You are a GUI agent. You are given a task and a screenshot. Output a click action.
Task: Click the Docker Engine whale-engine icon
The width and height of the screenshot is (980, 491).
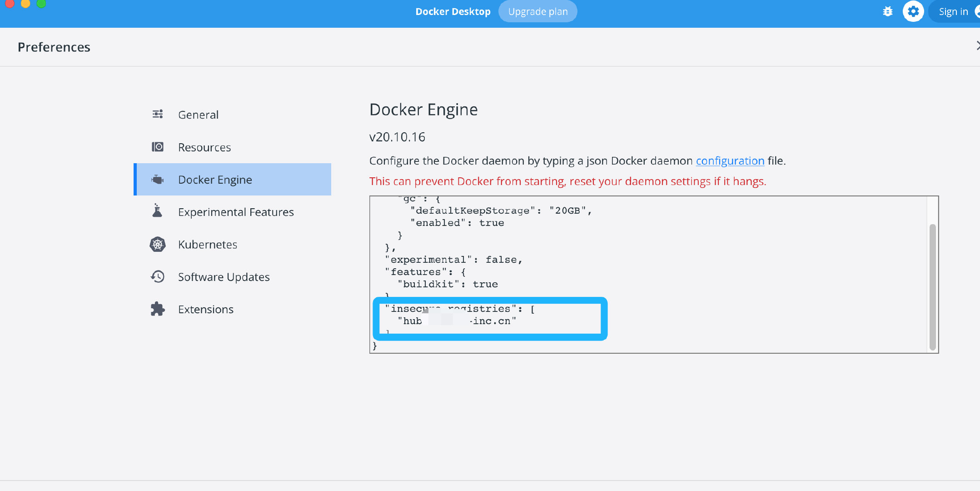pos(158,180)
